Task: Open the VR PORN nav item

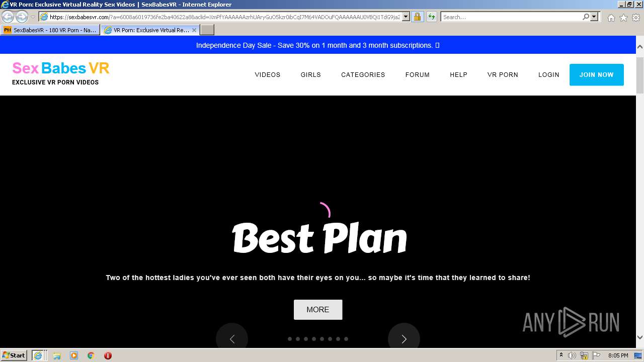Action: pyautogui.click(x=503, y=74)
